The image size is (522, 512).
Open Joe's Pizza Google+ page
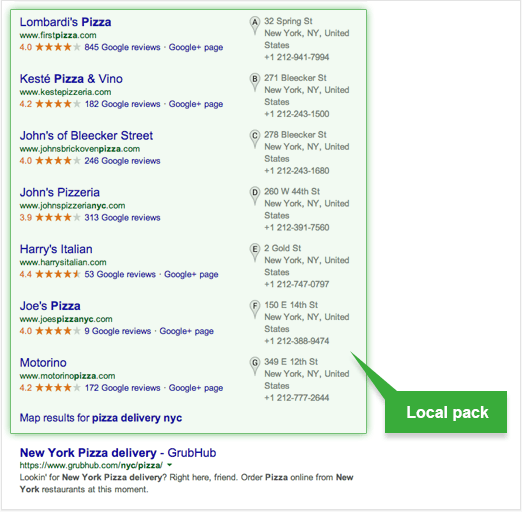(186, 331)
